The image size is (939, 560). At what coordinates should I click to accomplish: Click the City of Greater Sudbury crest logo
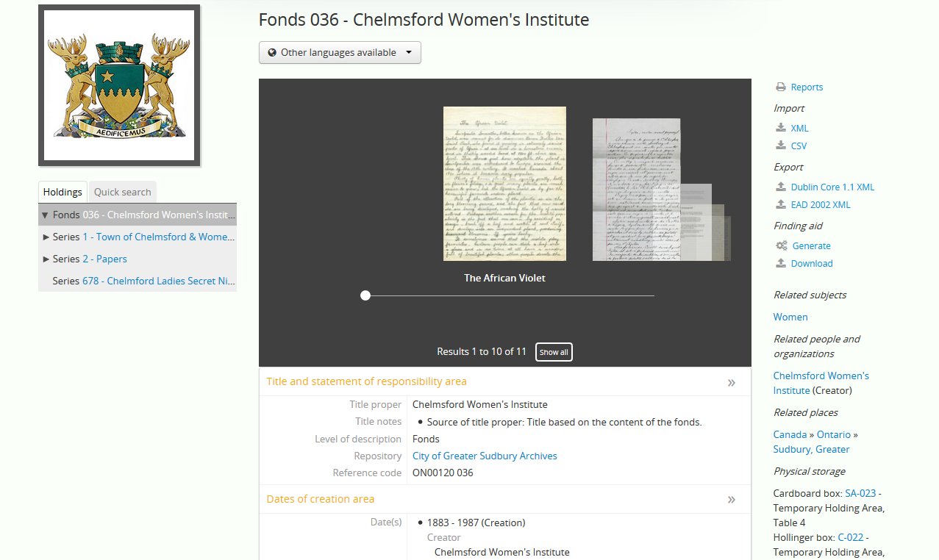click(119, 85)
